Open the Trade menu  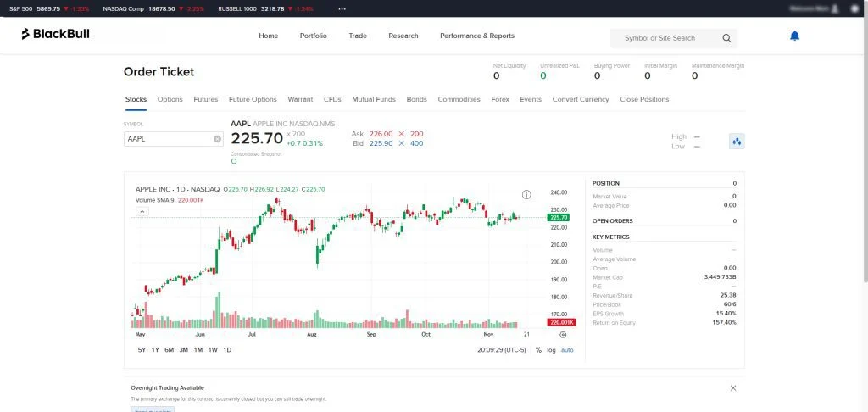point(358,36)
